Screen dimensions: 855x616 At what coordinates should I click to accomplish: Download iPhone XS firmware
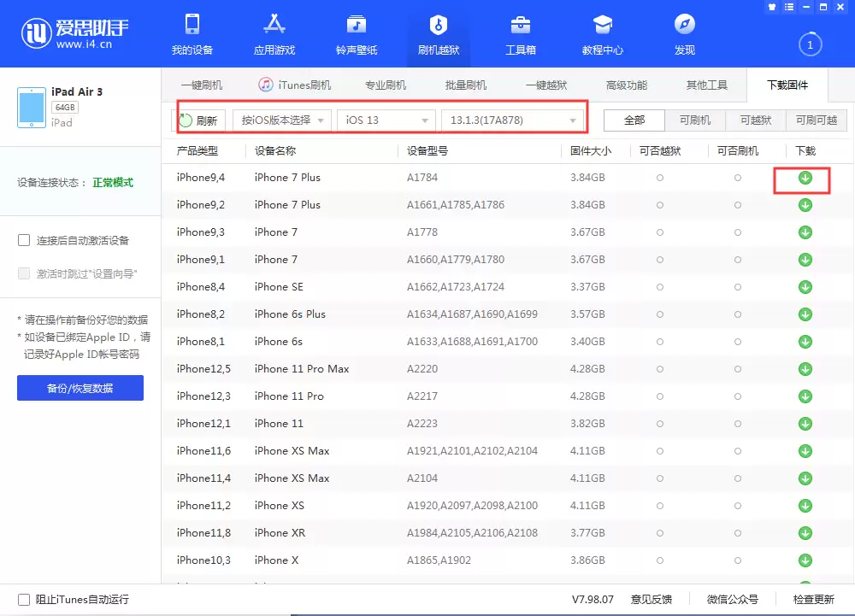(805, 506)
